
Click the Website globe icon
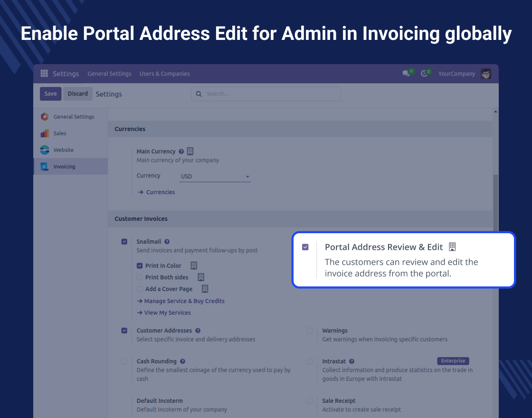click(x=45, y=150)
